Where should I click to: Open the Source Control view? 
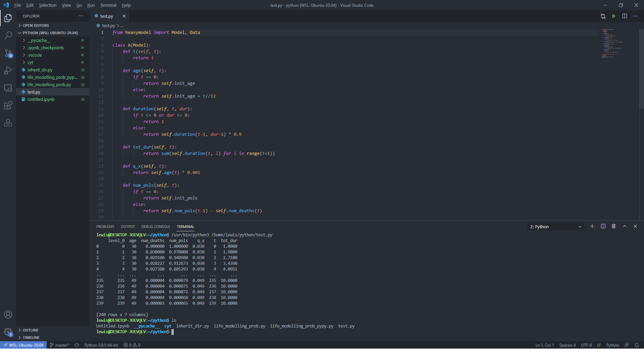coord(8,53)
